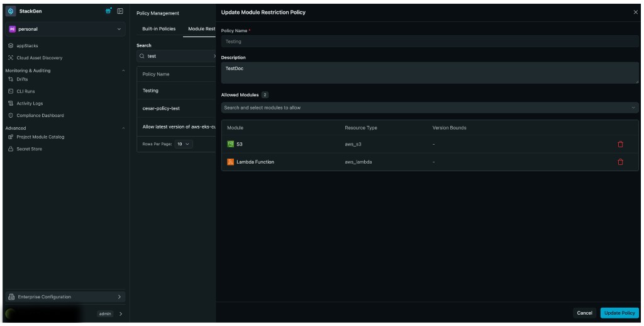644x326 pixels.
Task: Select the Module Restriction tab
Action: click(x=202, y=29)
